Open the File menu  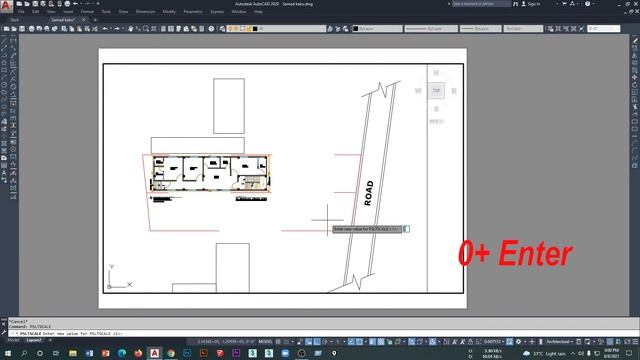click(21, 12)
